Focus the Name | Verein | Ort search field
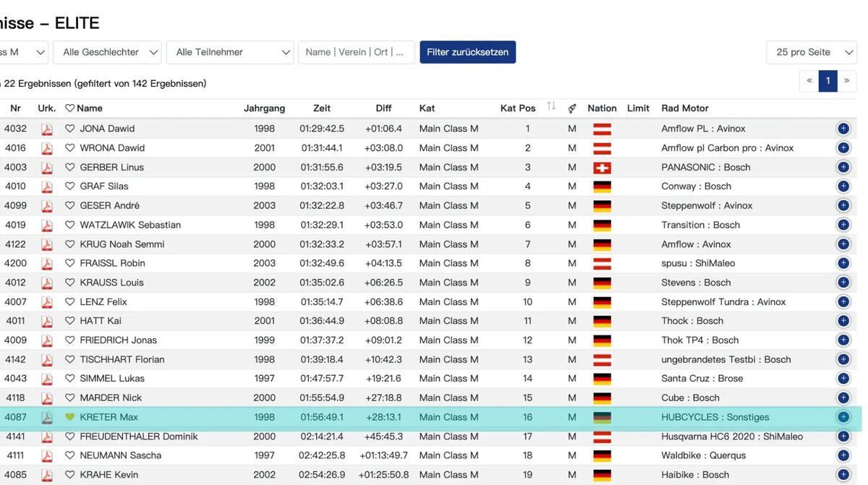The height and width of the screenshot is (485, 868). [x=357, y=52]
